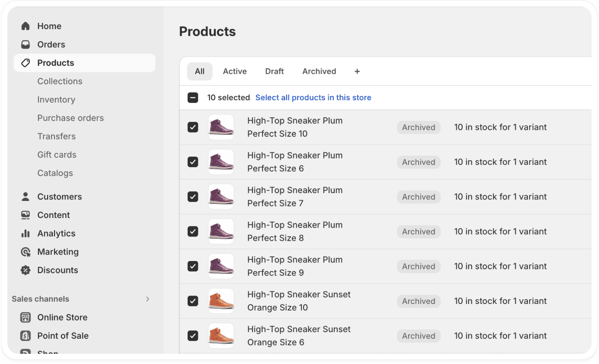599x364 pixels.
Task: Expand the Sales channels section
Action: [147, 299]
